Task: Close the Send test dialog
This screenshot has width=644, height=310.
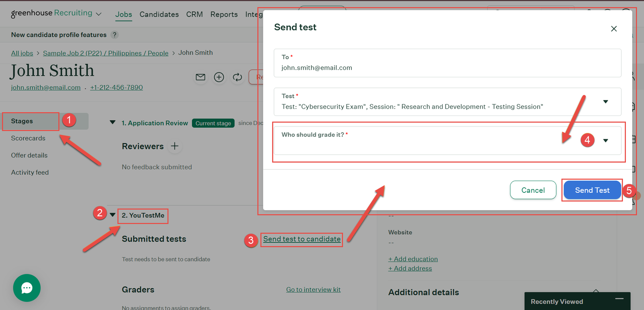Action: point(613,29)
